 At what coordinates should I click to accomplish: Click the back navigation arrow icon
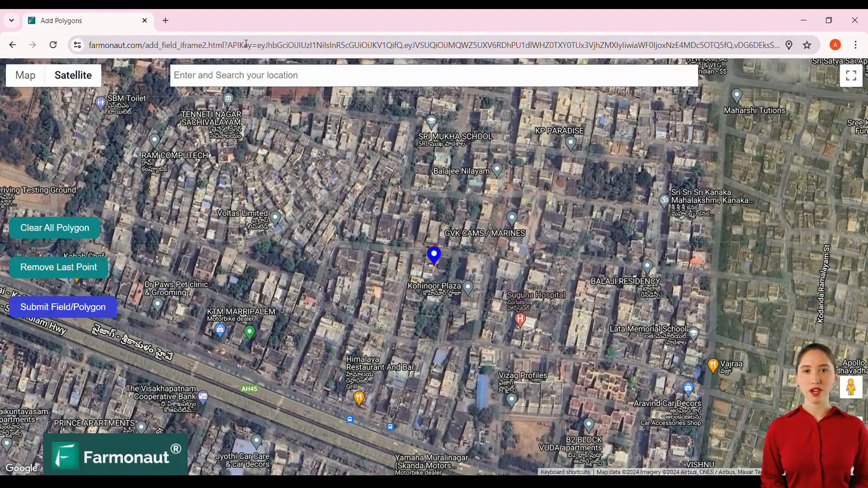(x=13, y=45)
